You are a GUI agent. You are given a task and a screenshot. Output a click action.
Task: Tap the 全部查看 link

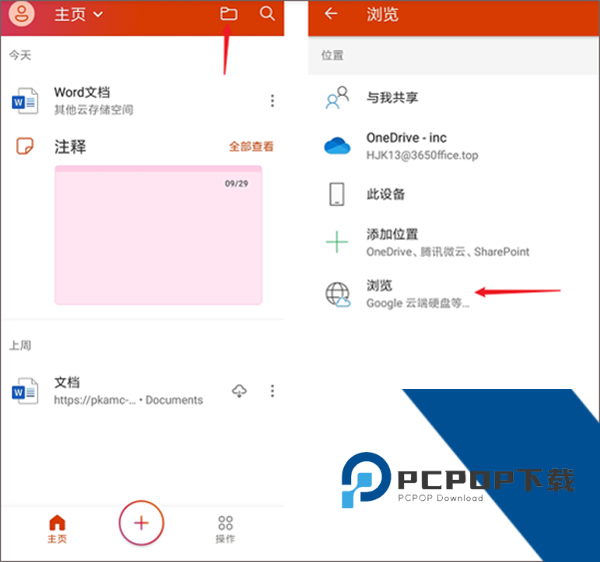pos(251,147)
